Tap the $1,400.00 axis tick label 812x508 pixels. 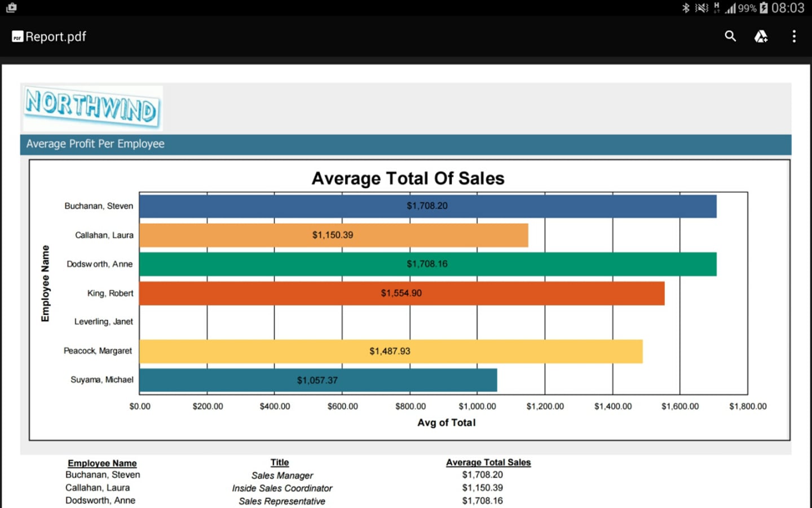tap(613, 406)
